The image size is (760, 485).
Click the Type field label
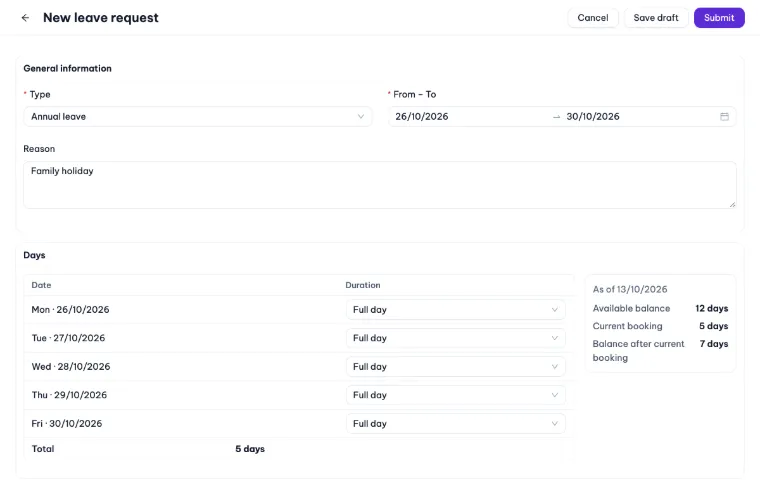pos(40,94)
